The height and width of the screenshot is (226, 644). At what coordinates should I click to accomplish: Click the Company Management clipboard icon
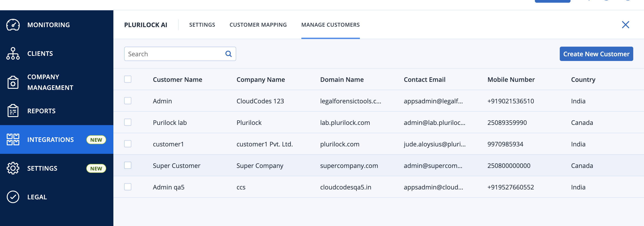13,82
